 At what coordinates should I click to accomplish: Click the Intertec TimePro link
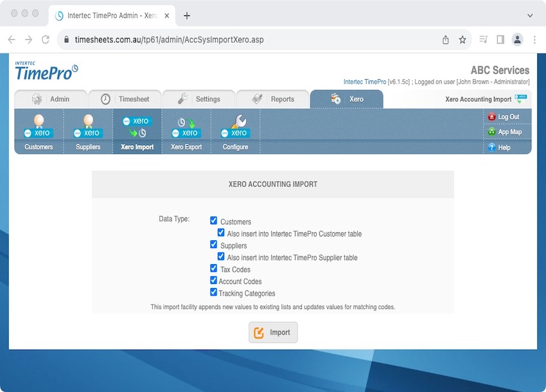365,82
